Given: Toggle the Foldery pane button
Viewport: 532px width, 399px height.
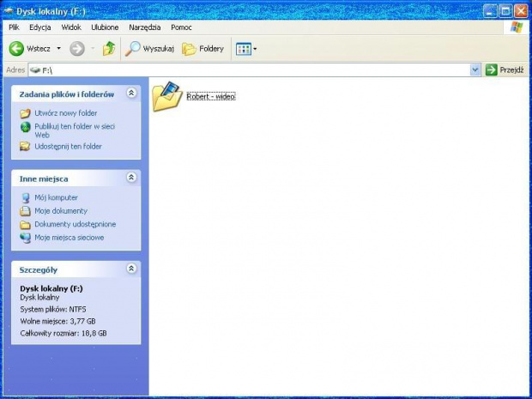Looking at the screenshot, I should click(203, 49).
